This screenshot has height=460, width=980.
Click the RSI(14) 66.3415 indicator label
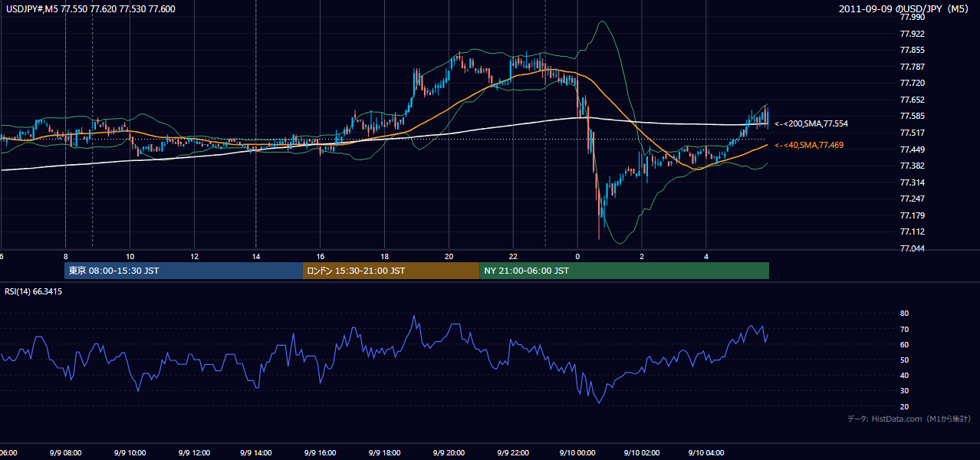coord(34,291)
